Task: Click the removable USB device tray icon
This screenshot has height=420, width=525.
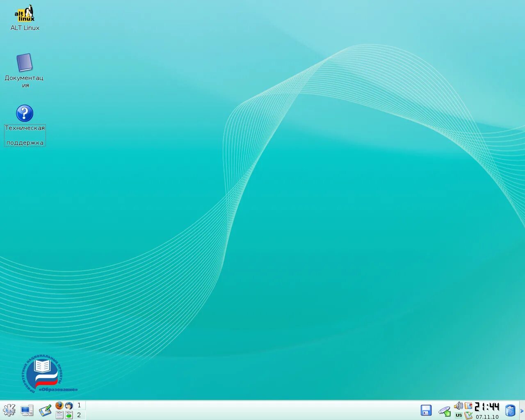Action: point(445,411)
